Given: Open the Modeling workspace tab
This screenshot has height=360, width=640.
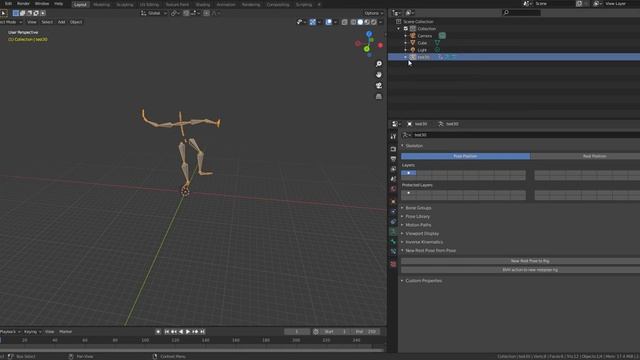Looking at the screenshot, I should tap(102, 4).
